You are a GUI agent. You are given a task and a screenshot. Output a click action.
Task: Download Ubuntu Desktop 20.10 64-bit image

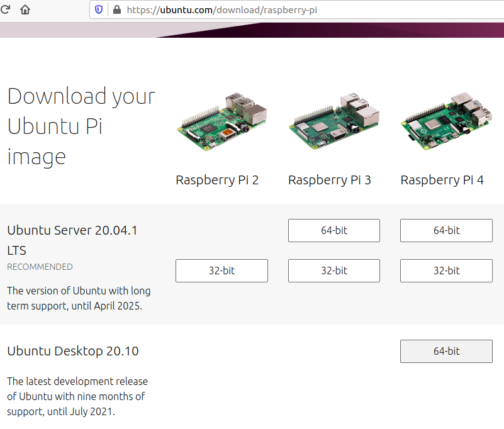pos(446,351)
